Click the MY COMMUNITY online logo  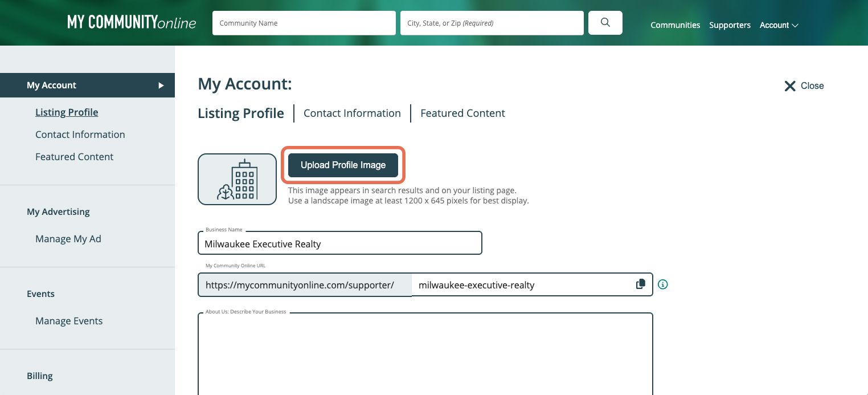132,22
